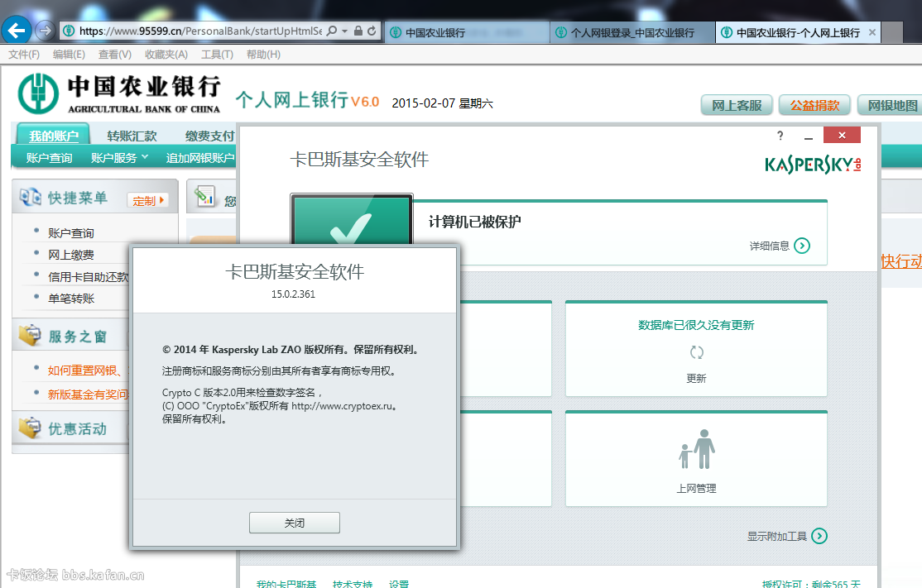Open the address bar dropdown arrow
922x588 pixels.
pos(344,31)
